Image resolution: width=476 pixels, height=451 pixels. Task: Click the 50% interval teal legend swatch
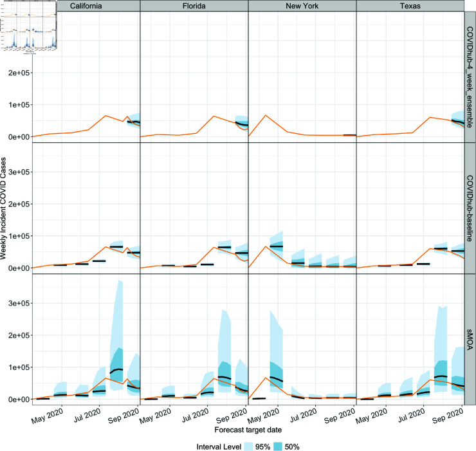click(278, 446)
